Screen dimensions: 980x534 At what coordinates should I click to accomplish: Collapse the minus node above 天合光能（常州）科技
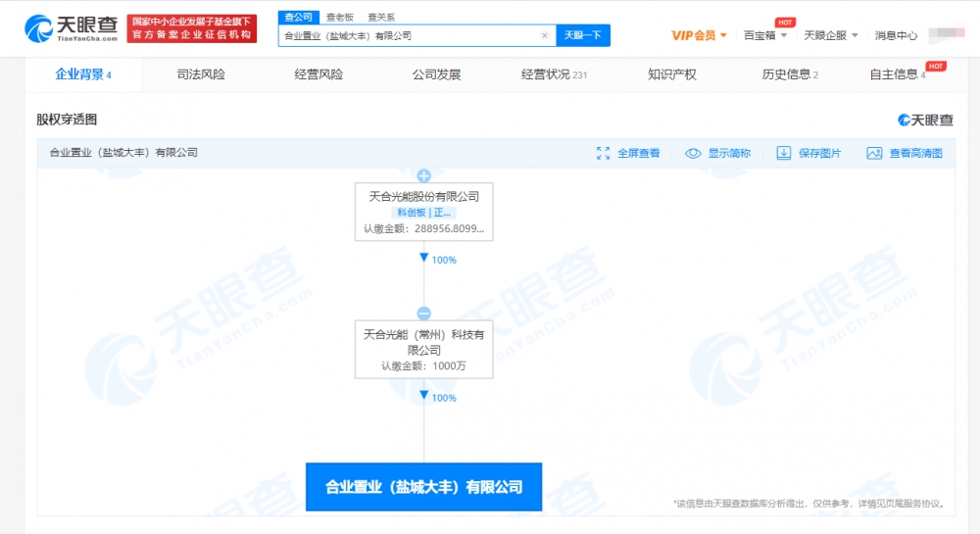point(424,314)
